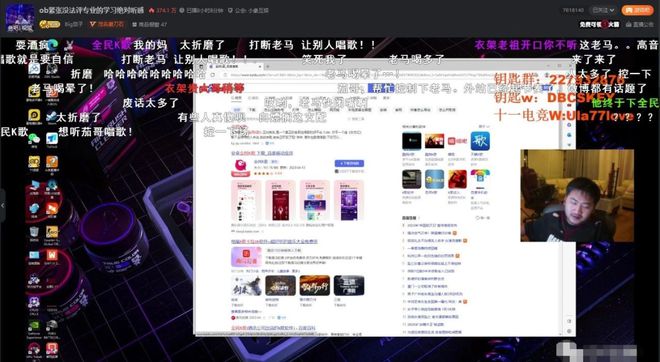Close the current browser tab

pyautogui.click(x=260, y=67)
